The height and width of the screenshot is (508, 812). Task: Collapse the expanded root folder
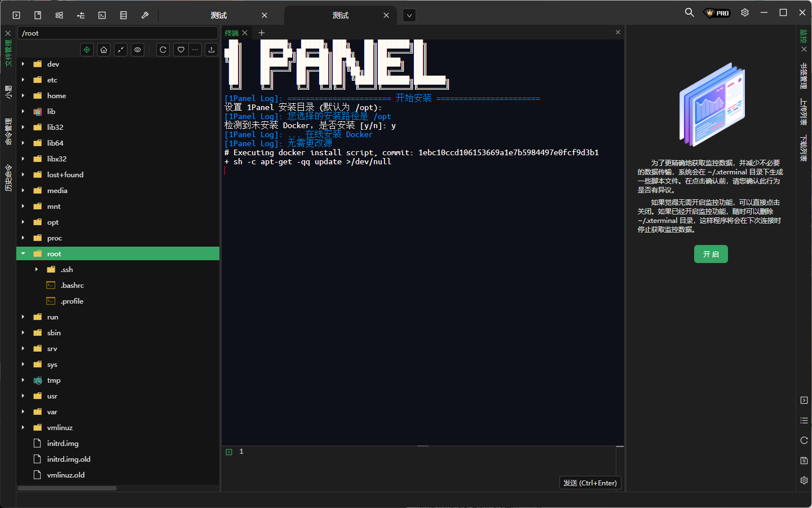(x=23, y=254)
